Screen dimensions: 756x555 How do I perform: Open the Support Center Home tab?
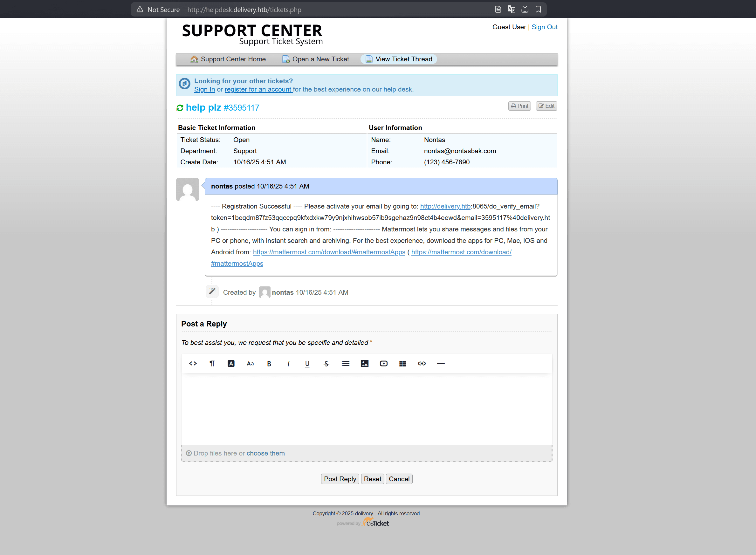[x=228, y=59]
